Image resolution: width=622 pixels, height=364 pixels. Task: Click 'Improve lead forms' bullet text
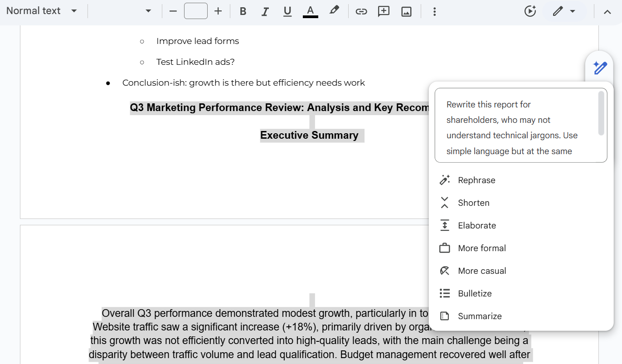[x=198, y=41]
